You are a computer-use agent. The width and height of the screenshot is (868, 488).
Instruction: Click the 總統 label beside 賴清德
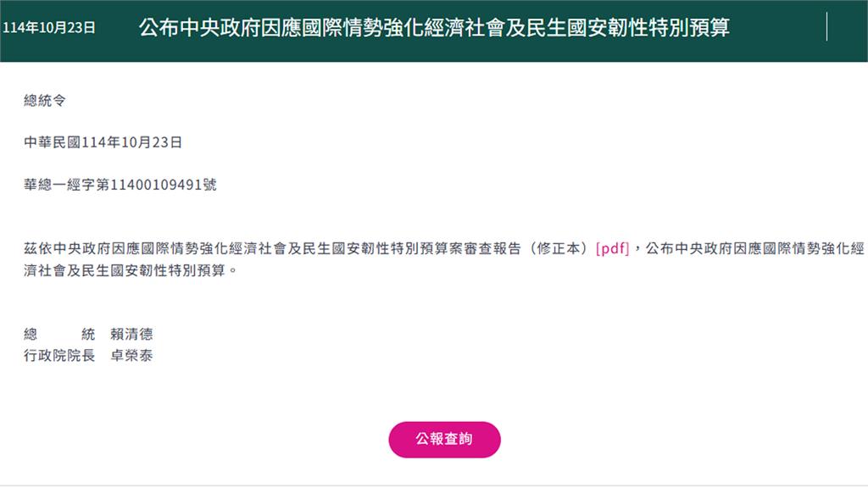click(x=59, y=334)
